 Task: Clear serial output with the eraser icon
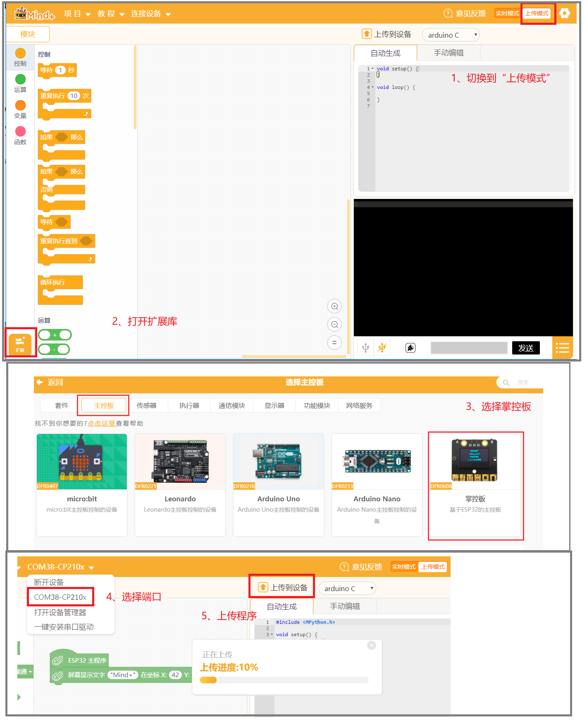[x=410, y=348]
